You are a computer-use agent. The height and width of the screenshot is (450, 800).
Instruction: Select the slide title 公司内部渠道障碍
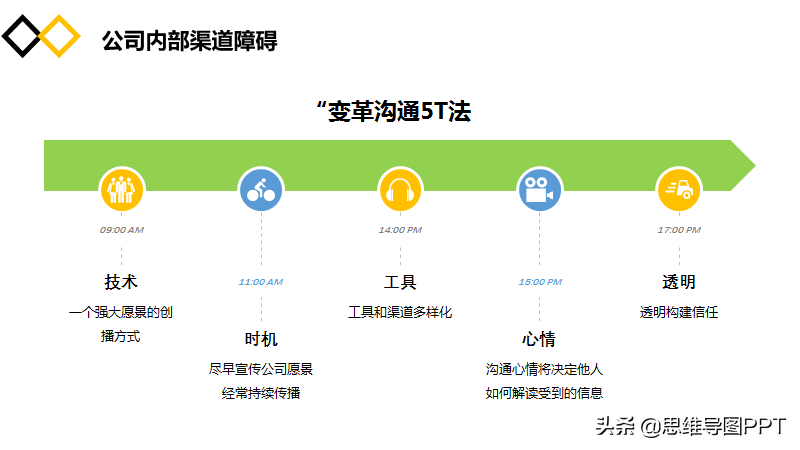[x=190, y=41]
